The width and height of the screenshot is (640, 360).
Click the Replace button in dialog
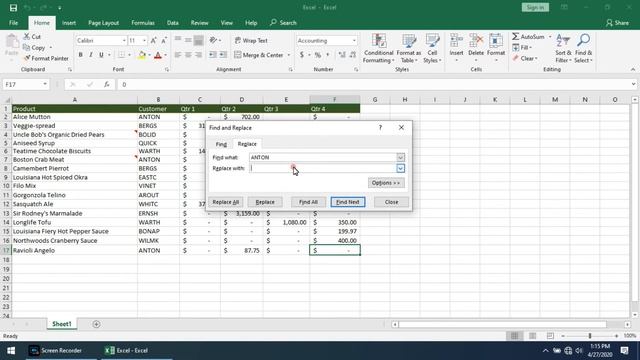[x=265, y=202]
